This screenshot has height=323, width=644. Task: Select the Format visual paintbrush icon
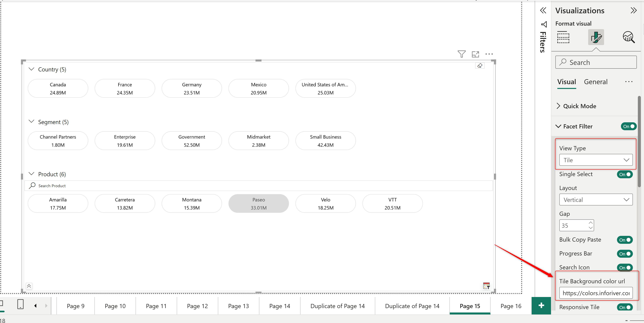(x=596, y=37)
